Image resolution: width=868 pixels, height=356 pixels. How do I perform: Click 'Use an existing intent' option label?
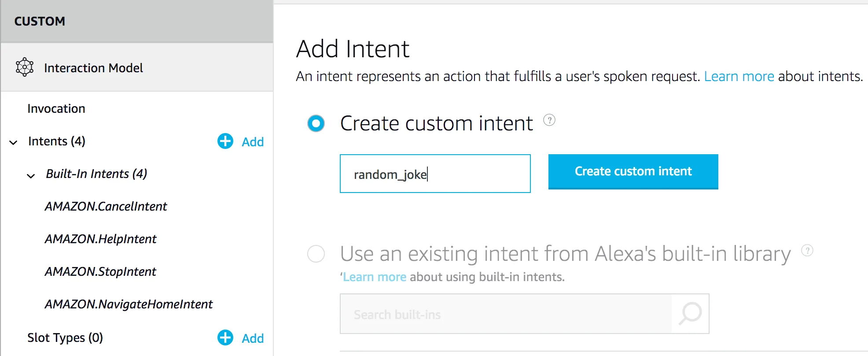coord(566,254)
